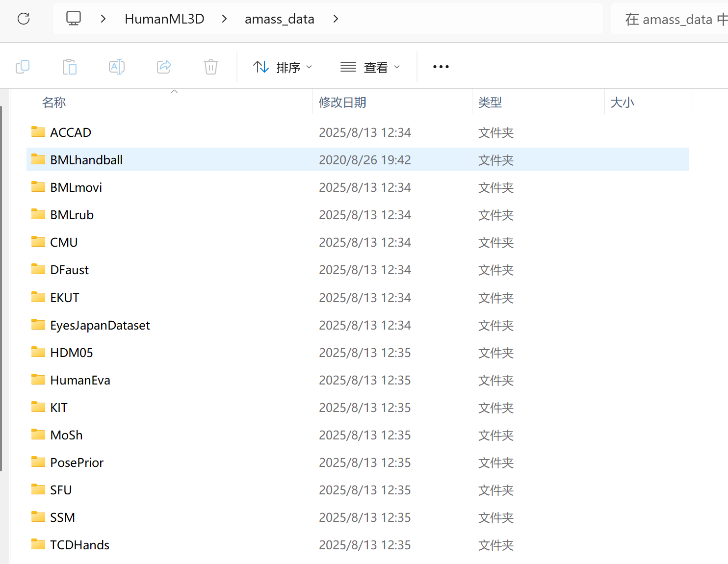The width and height of the screenshot is (728, 564).
Task: Click the Paste icon in the toolbar
Action: pos(70,66)
